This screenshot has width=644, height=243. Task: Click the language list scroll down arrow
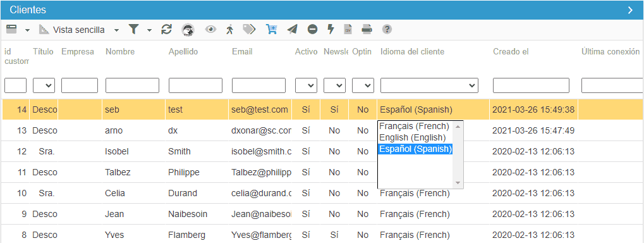pos(458,183)
